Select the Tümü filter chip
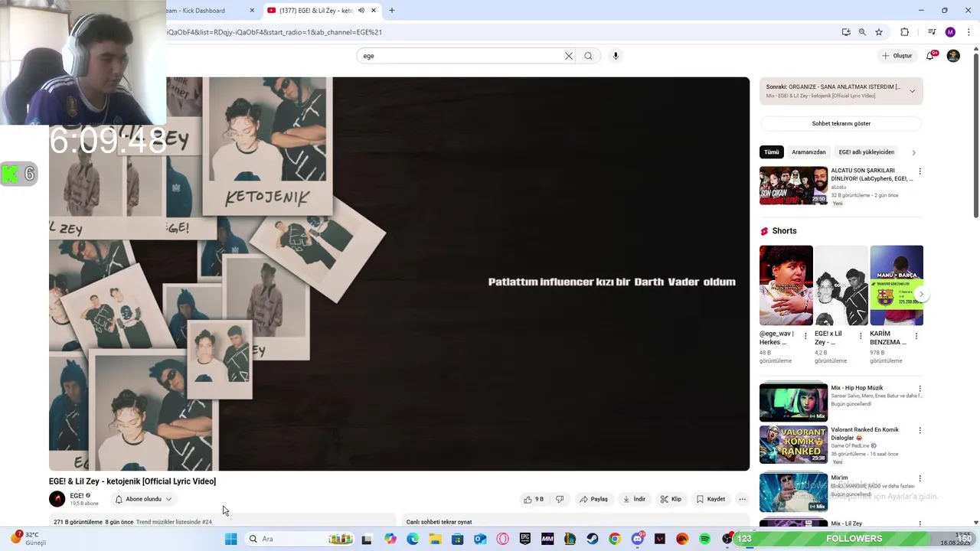The image size is (980, 551). click(772, 152)
